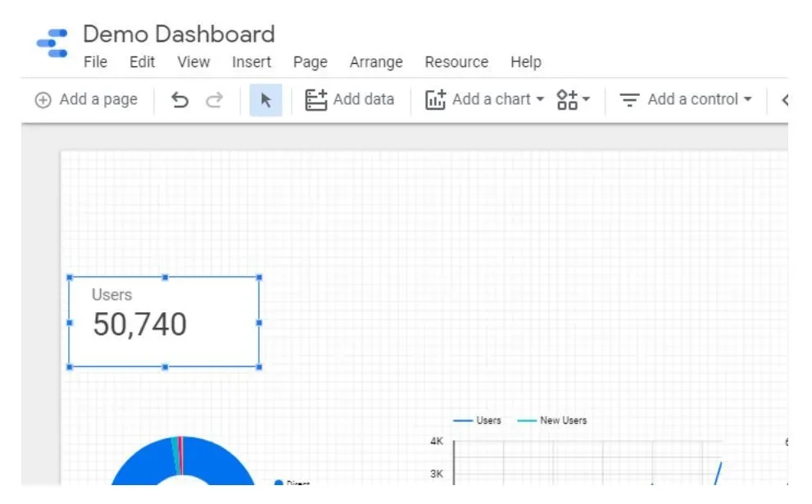Click the New Users legend entry
Screen dimensions: 812x504
click(x=552, y=420)
